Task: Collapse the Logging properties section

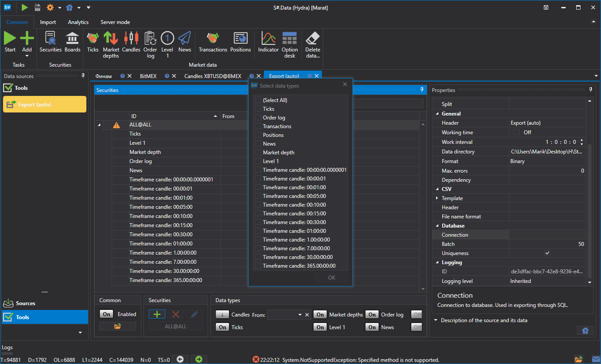Action: point(437,262)
